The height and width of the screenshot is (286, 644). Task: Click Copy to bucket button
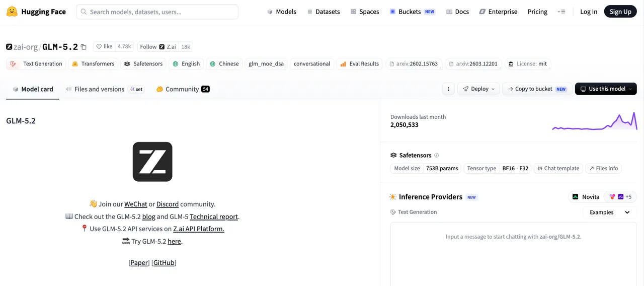(x=537, y=89)
